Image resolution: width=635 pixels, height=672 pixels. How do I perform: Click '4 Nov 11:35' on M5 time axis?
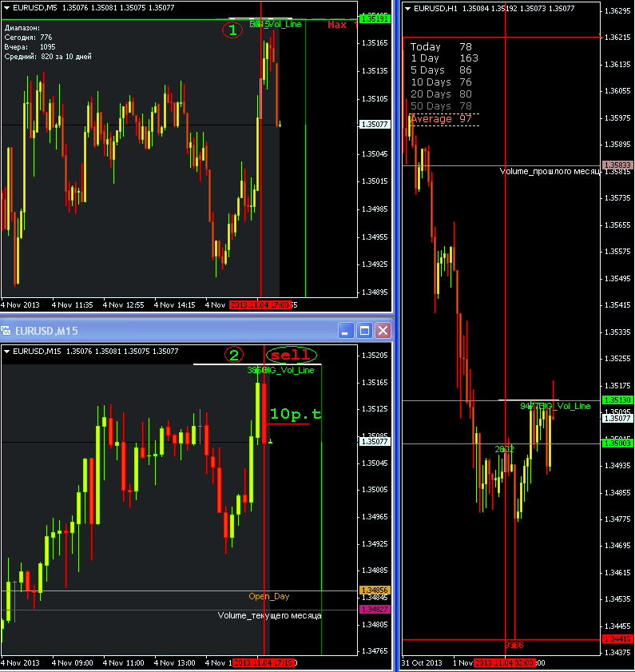(x=72, y=305)
